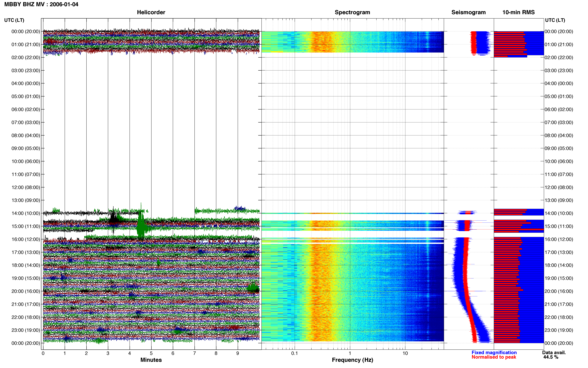This screenshot has width=588, height=368.
Task: Click the right '01:00 (21:00)' time label
Action: click(x=559, y=45)
